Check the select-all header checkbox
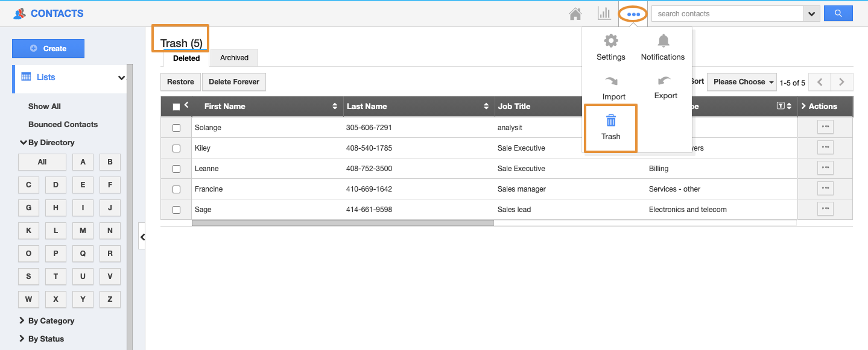 [x=176, y=107]
